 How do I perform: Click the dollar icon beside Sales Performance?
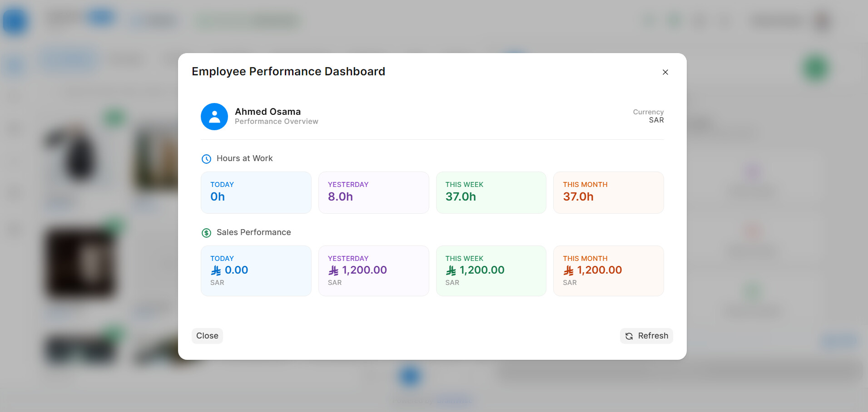[x=206, y=233]
